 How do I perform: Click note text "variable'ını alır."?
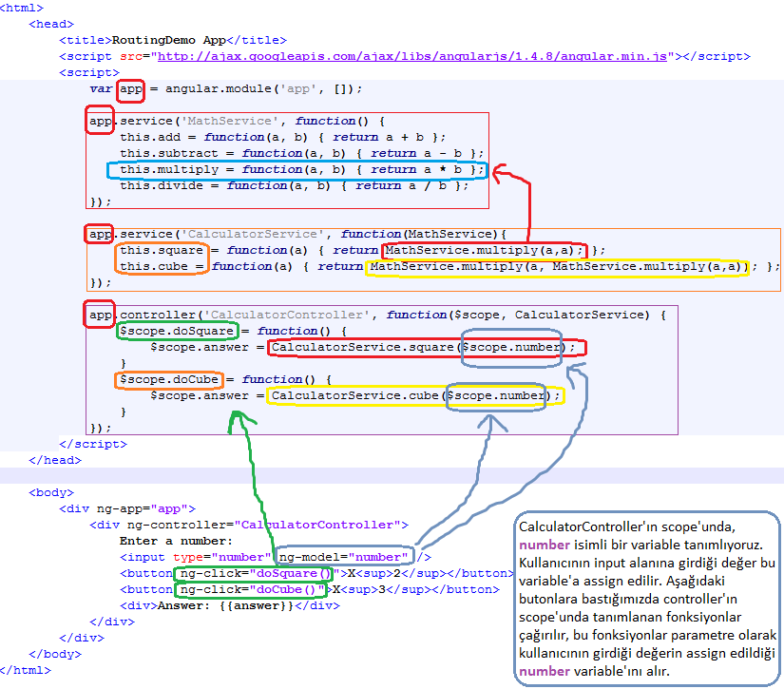(x=622, y=671)
